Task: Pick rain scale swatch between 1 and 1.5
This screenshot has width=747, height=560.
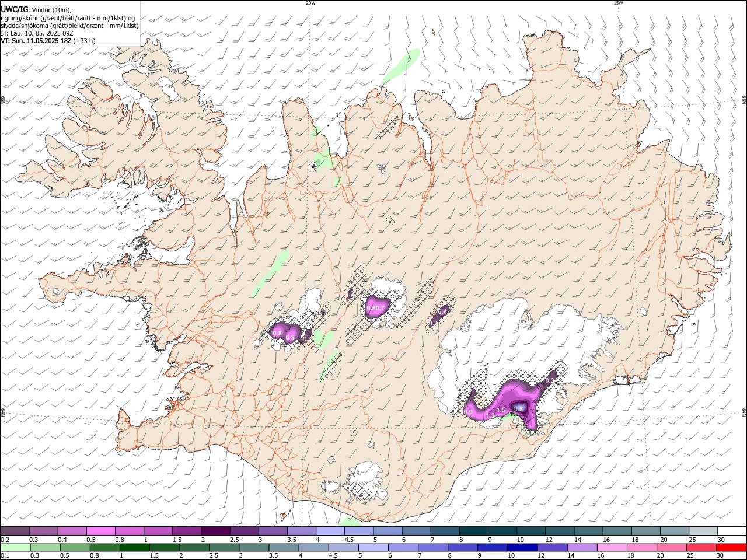Action: click(x=134, y=548)
